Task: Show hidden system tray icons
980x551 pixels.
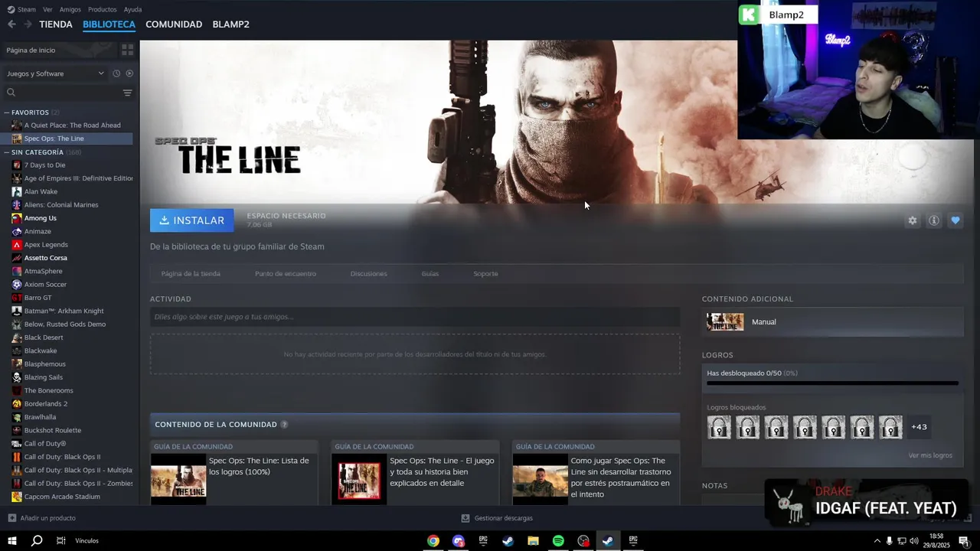Action: (877, 541)
